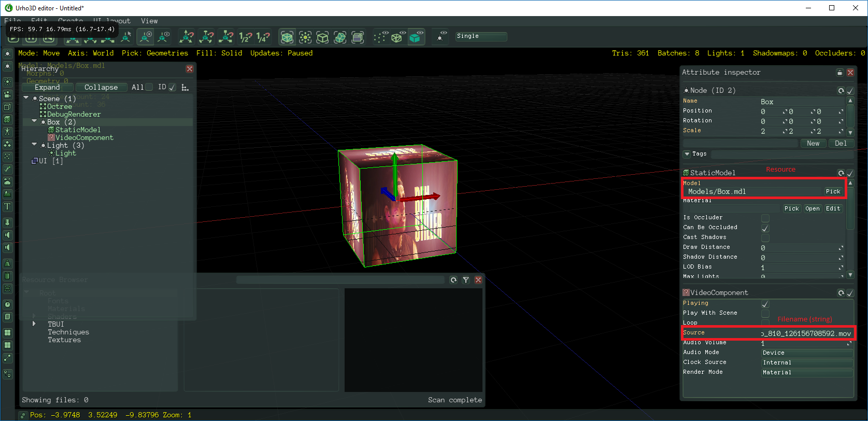This screenshot has width=868, height=421.
Task: Set pick mode to geometries icon
Action: (287, 37)
